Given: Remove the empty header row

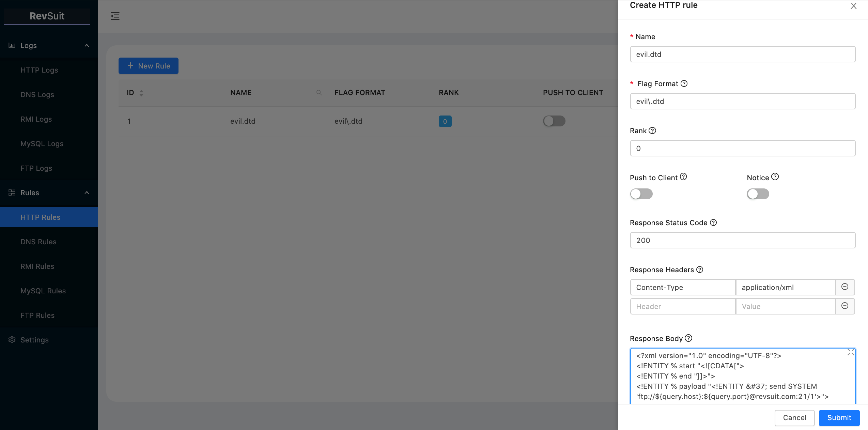Looking at the screenshot, I should tap(845, 306).
